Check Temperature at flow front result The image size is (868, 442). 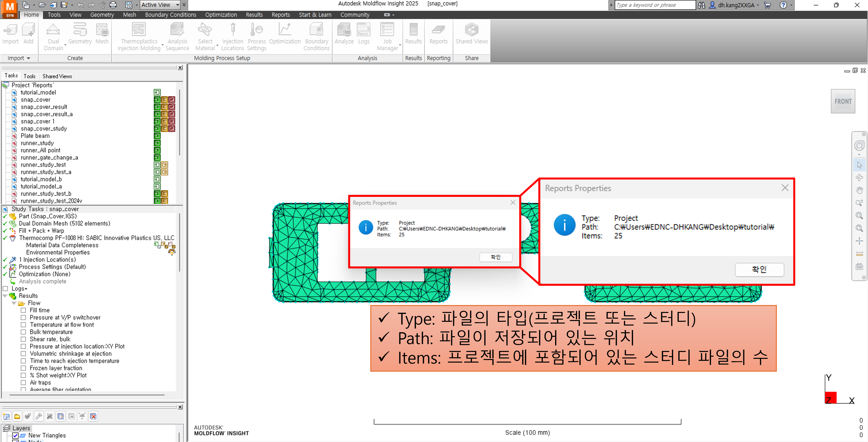[23, 325]
